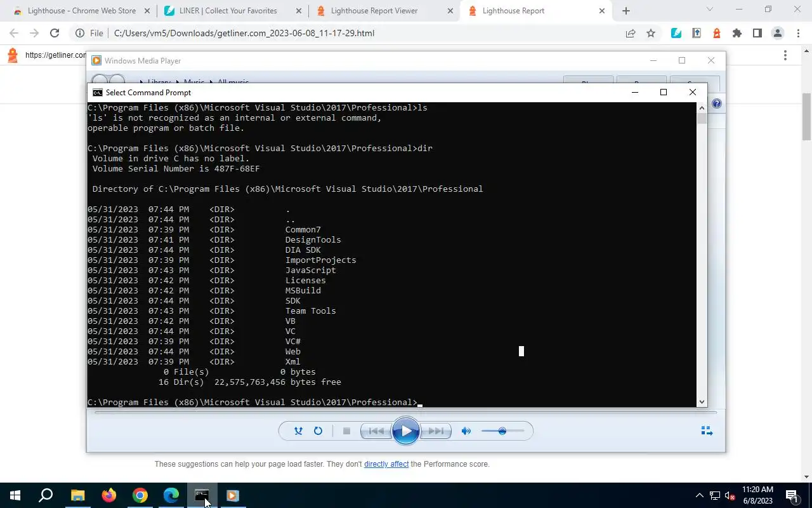Open the notification center icon
Viewport: 812px width, 508px height.
[792, 495]
